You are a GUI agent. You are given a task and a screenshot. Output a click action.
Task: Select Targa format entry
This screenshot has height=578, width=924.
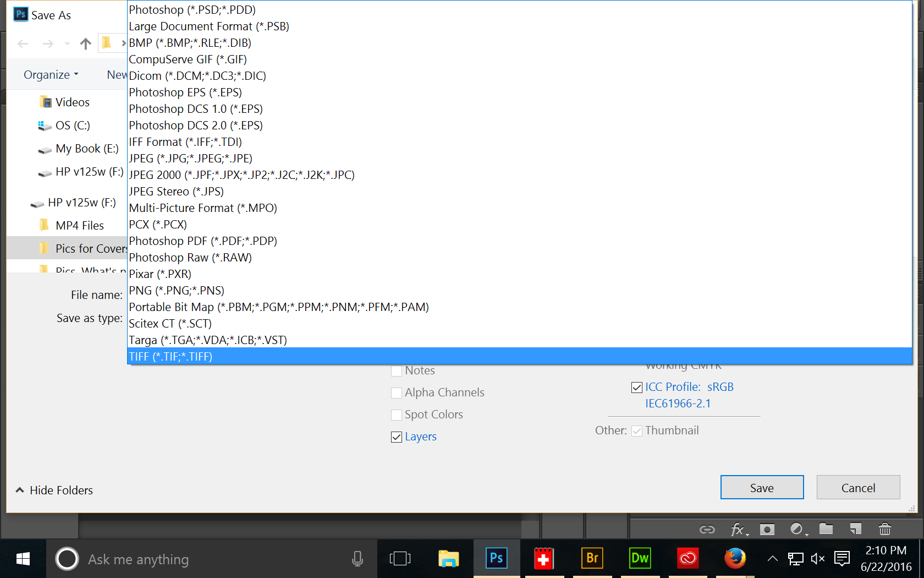pyautogui.click(x=520, y=340)
